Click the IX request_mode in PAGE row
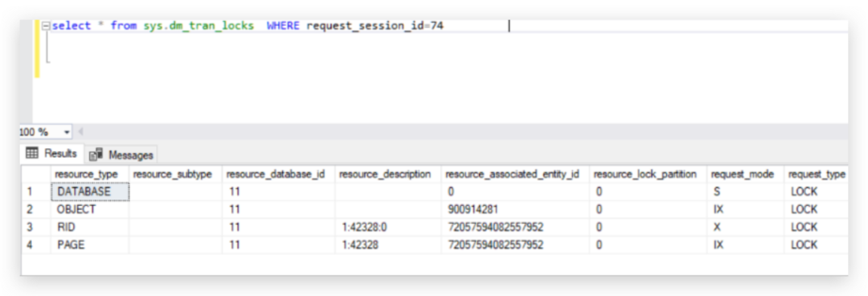The height and width of the screenshot is (296, 868). coord(746,245)
